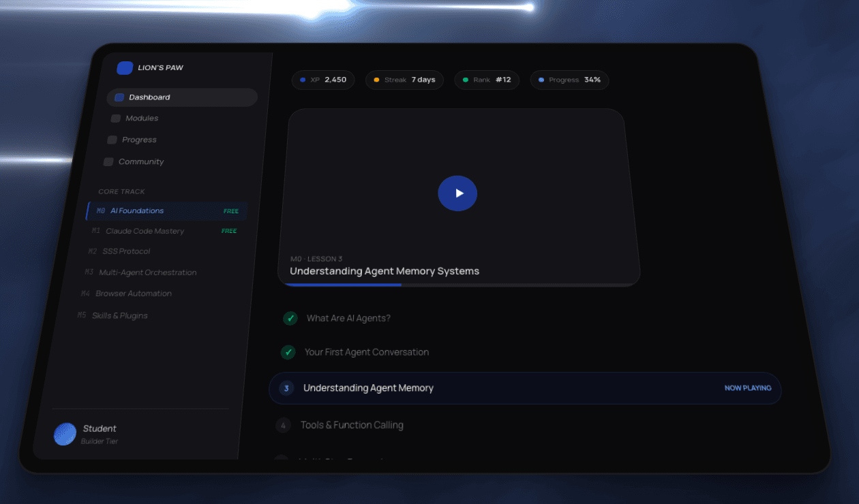This screenshot has width=859, height=504.
Task: Click checkmark beside Your First Agent Conversation
Action: 288,352
